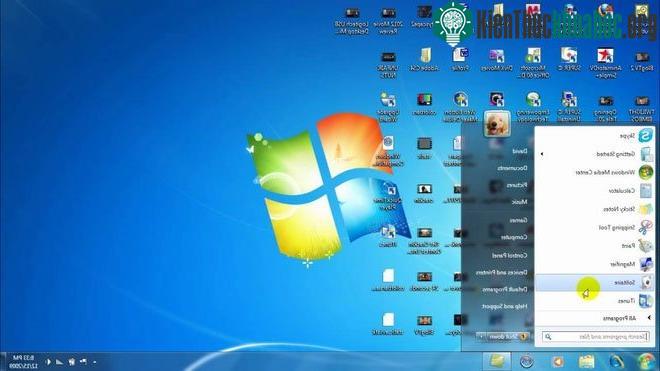Screen dimensions: 660x371
Task: Open Pictures from the Start menu
Action: (517, 185)
